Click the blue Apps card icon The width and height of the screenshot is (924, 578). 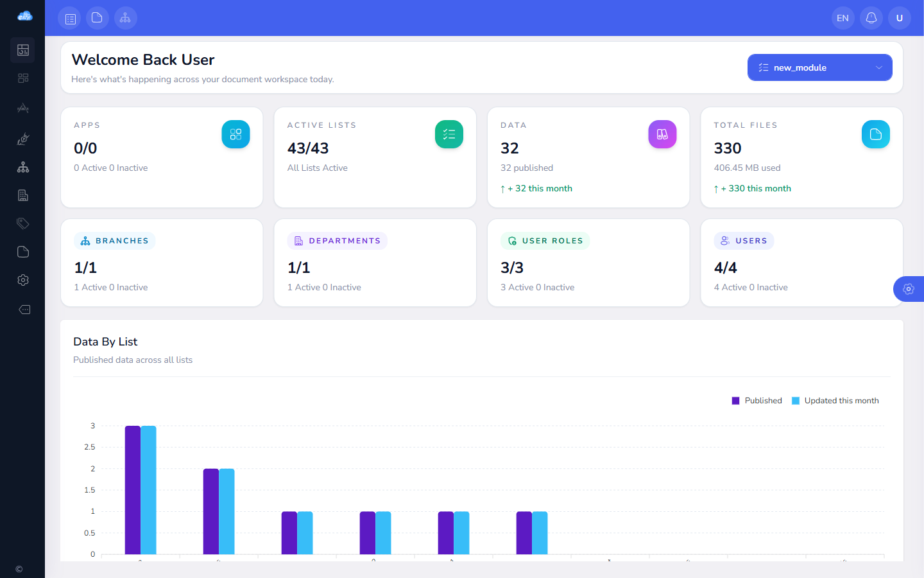[x=235, y=134]
